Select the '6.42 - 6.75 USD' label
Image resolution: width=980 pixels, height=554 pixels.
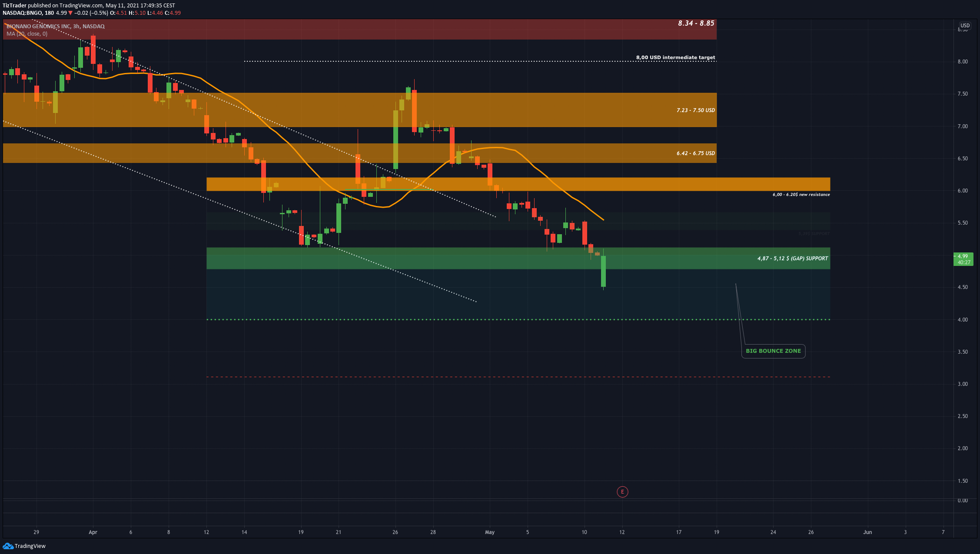coord(695,153)
